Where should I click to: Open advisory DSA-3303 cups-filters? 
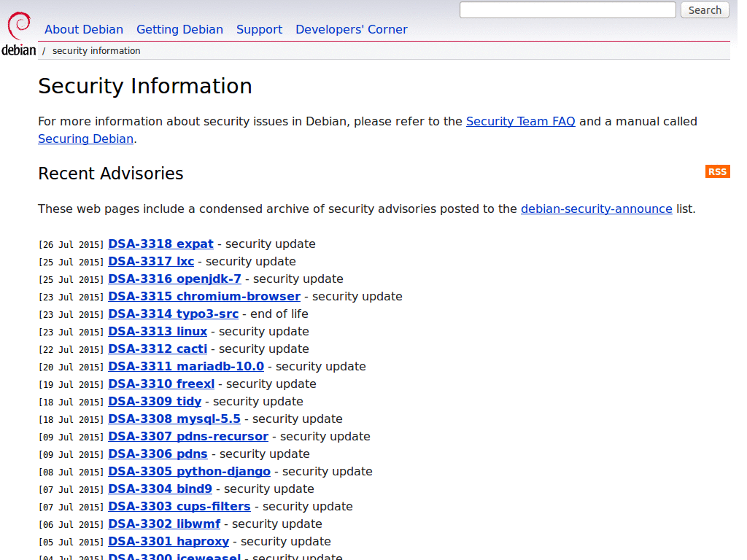point(179,507)
